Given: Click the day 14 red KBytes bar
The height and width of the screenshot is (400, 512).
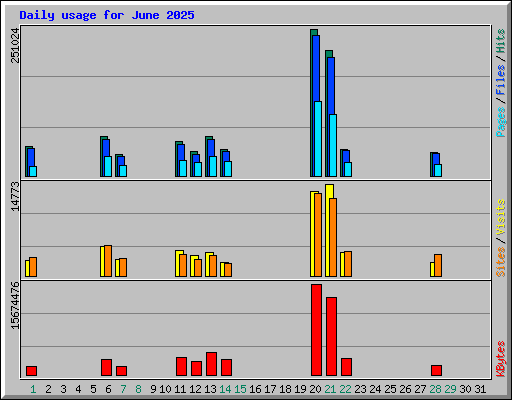Looking at the screenshot, I should 226,367.
